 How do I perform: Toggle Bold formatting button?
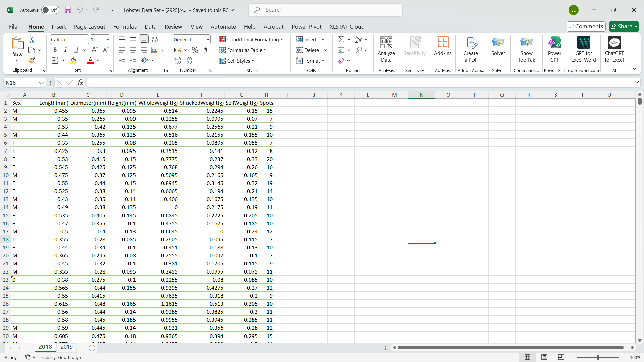55,50
